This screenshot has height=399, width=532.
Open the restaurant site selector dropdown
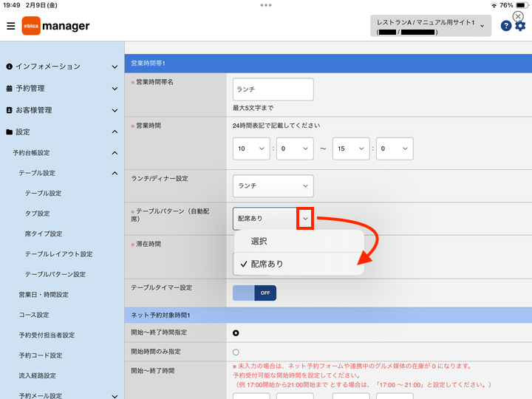pyautogui.click(x=431, y=26)
